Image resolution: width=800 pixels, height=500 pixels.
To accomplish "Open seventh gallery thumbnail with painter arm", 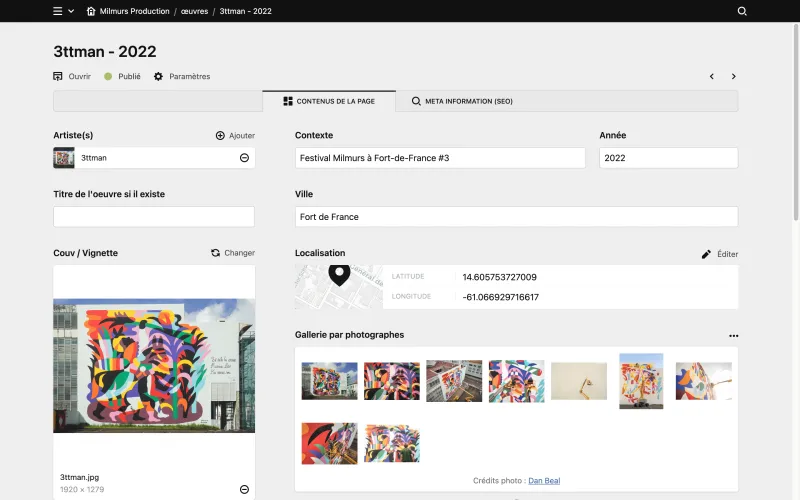I will pyautogui.click(x=704, y=381).
